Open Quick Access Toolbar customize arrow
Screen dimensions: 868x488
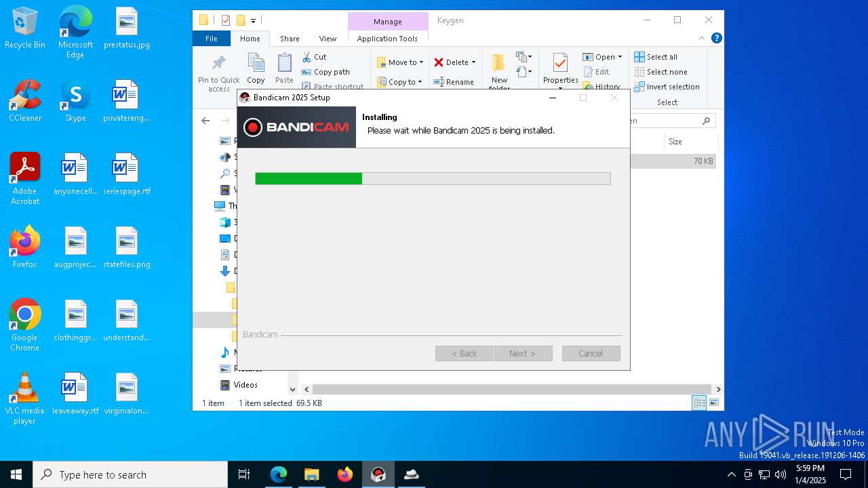(x=253, y=21)
